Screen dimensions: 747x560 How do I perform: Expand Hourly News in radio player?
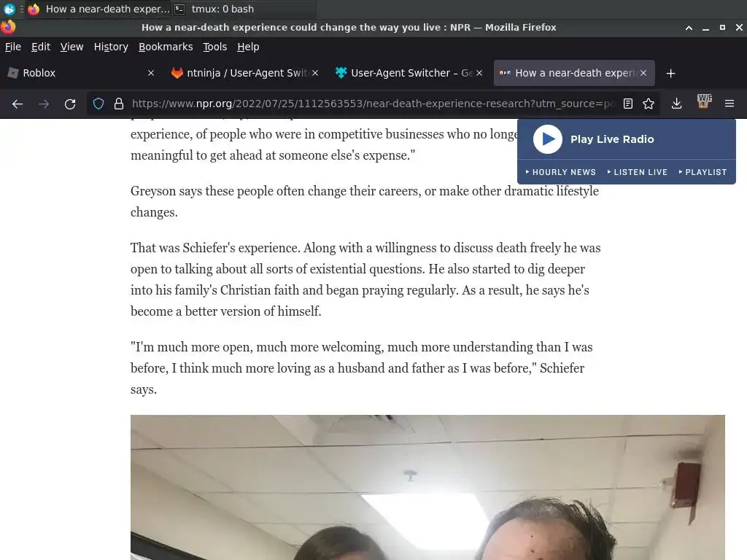click(561, 172)
